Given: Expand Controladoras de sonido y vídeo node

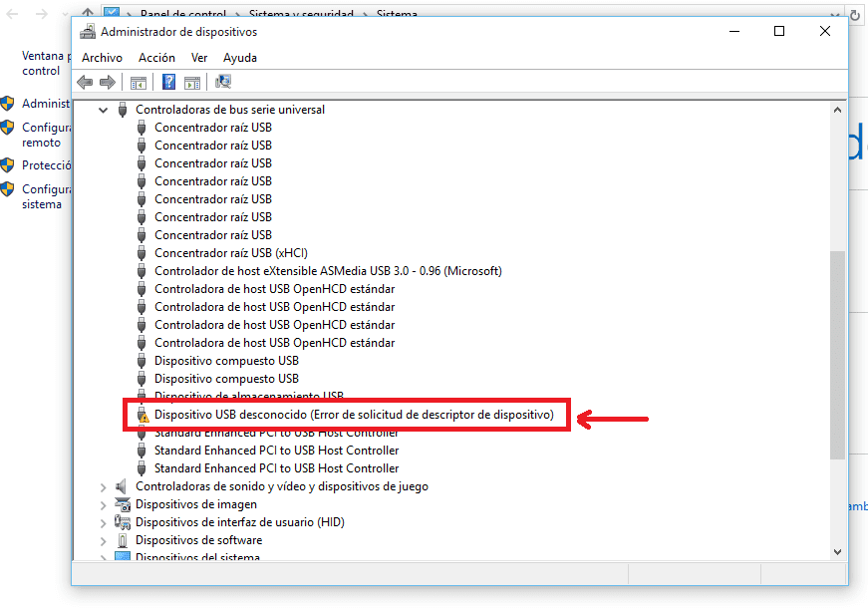Looking at the screenshot, I should 103,487.
